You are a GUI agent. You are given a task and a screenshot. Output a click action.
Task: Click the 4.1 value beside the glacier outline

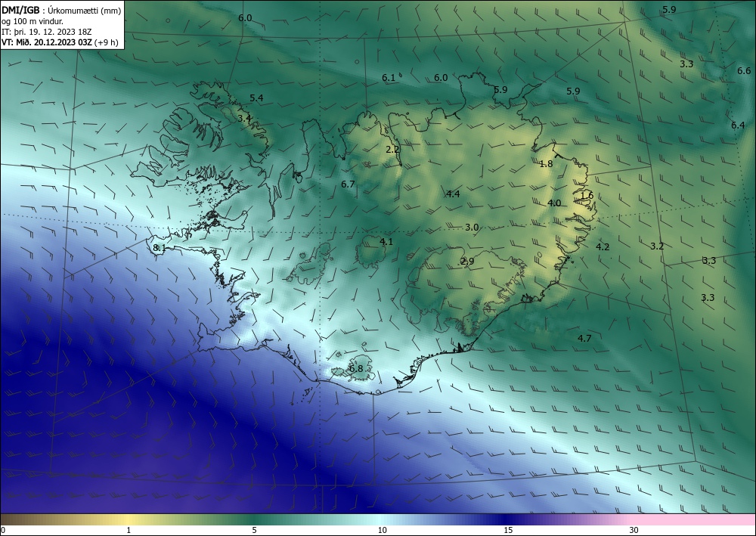[386, 241]
